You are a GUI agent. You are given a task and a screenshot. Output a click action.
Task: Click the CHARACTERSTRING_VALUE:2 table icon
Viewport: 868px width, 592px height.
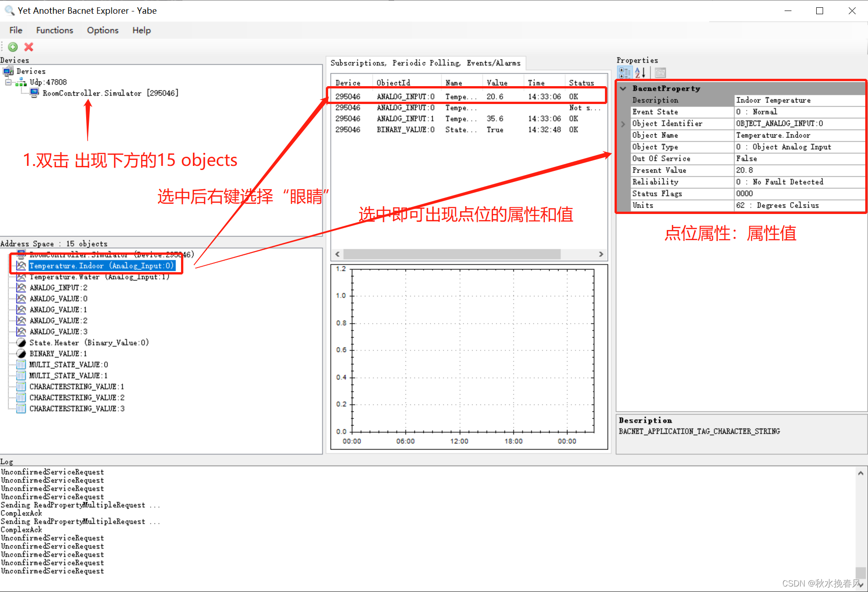pyautogui.click(x=21, y=398)
